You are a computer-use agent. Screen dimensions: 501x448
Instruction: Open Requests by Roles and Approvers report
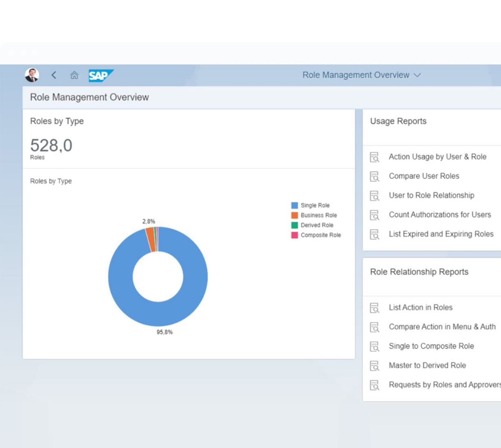point(444,385)
